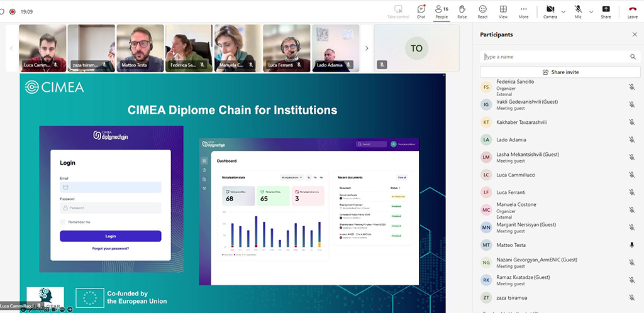Open the meeting Chat panel
This screenshot has height=313, width=644.
pos(421,11)
